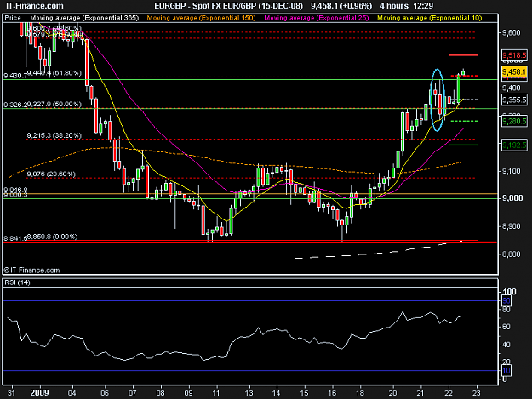Select the green 9,192.5 price tag
Viewport: 532px width, 399px height.
tap(514, 145)
